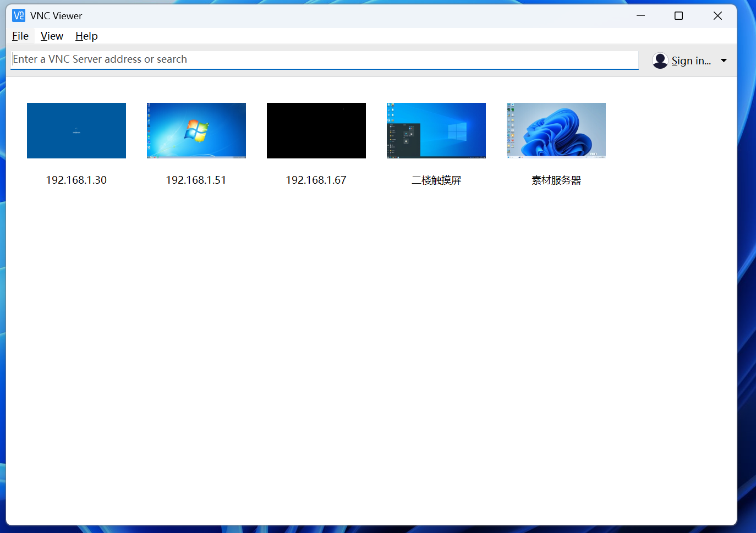Open the File menu
The height and width of the screenshot is (533, 756).
tap(20, 36)
